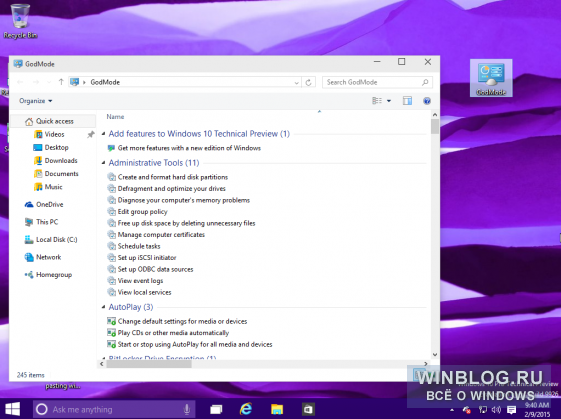Click the vertical scrollbar thumb
Viewport: 561px width, 419px height.
[435, 127]
